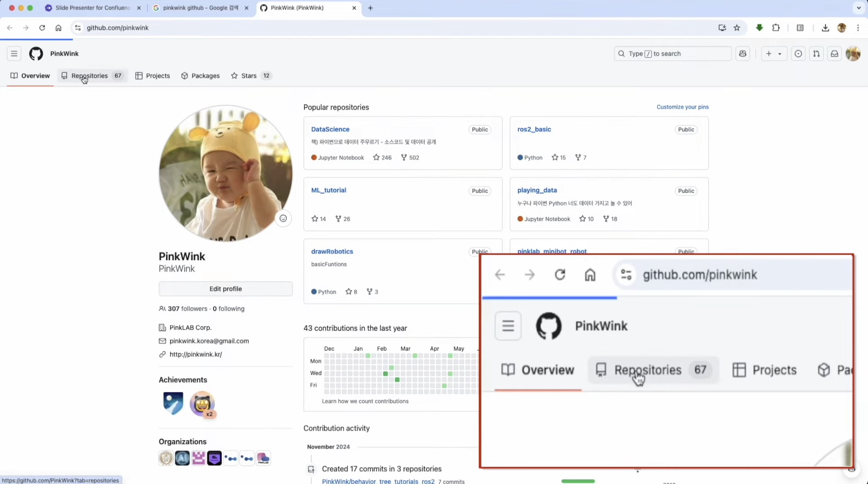Open the tab search chevron dropdown
The width and height of the screenshot is (868, 484).
pyautogui.click(x=859, y=8)
